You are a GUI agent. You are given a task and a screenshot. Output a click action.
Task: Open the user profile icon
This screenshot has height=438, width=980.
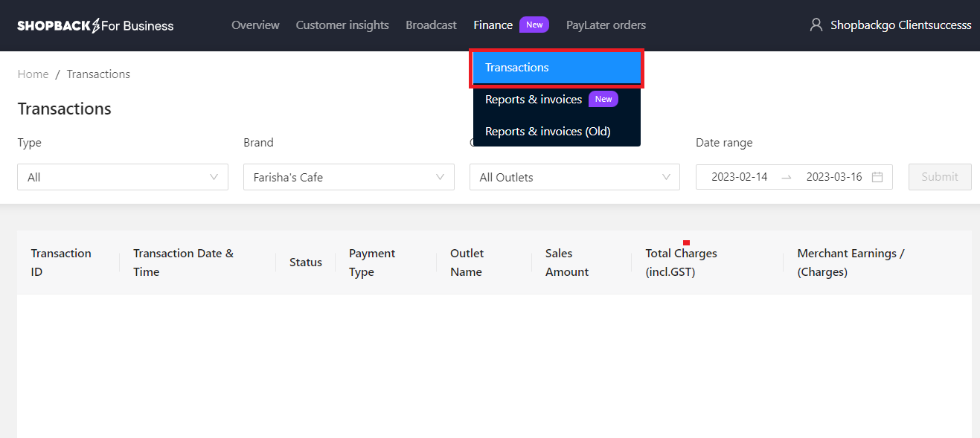[816, 24]
